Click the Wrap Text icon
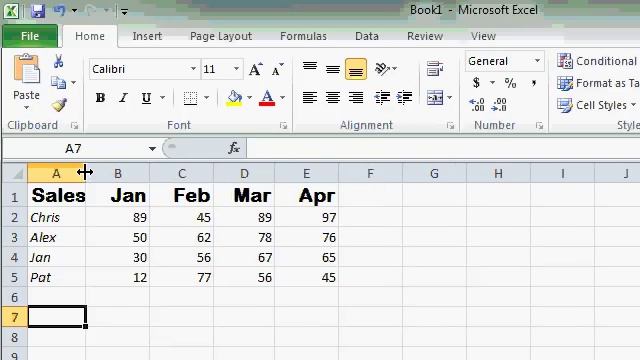Screen dimensions: 640x360 point(435,69)
